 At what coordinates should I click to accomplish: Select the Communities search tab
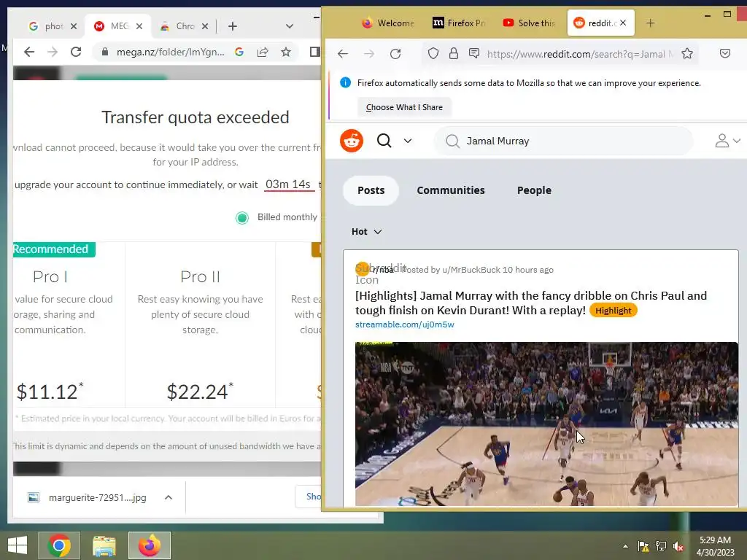[x=451, y=190]
